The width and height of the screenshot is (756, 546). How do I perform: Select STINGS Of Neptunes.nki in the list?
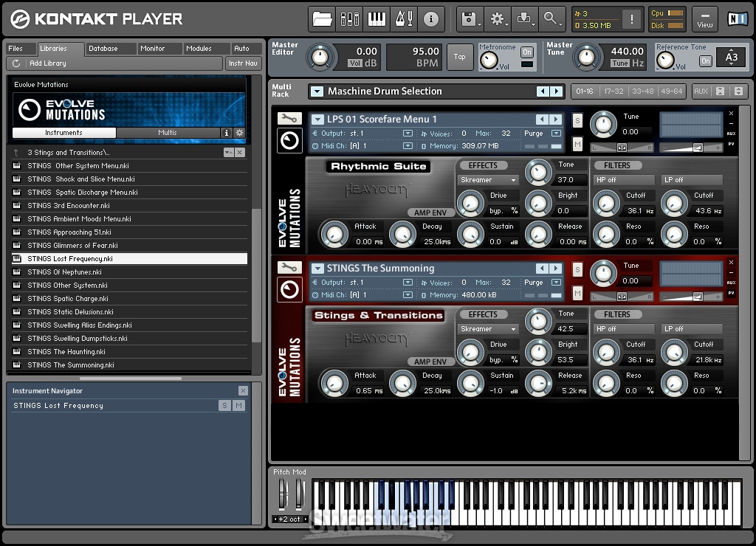pos(129,272)
